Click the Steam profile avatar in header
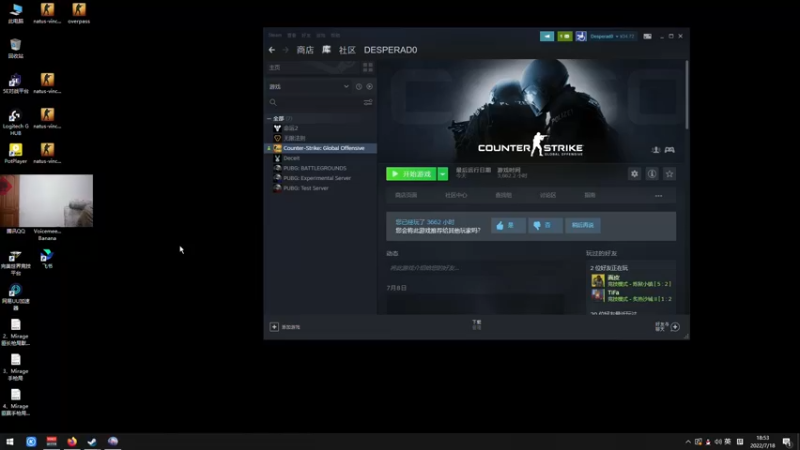The height and width of the screenshot is (450, 800). point(581,36)
